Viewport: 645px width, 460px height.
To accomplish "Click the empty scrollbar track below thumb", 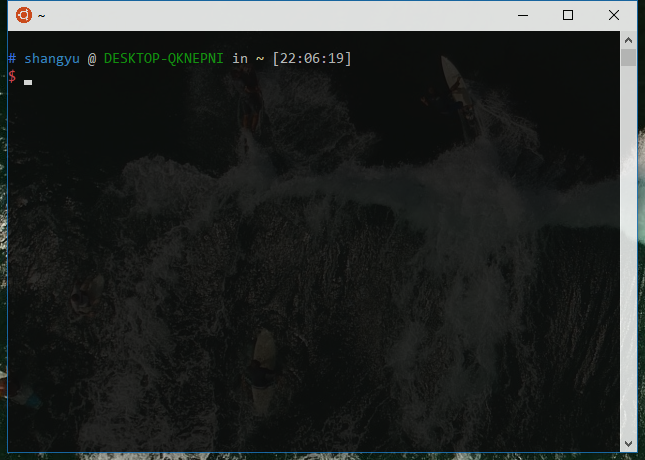I will click(x=628, y=250).
